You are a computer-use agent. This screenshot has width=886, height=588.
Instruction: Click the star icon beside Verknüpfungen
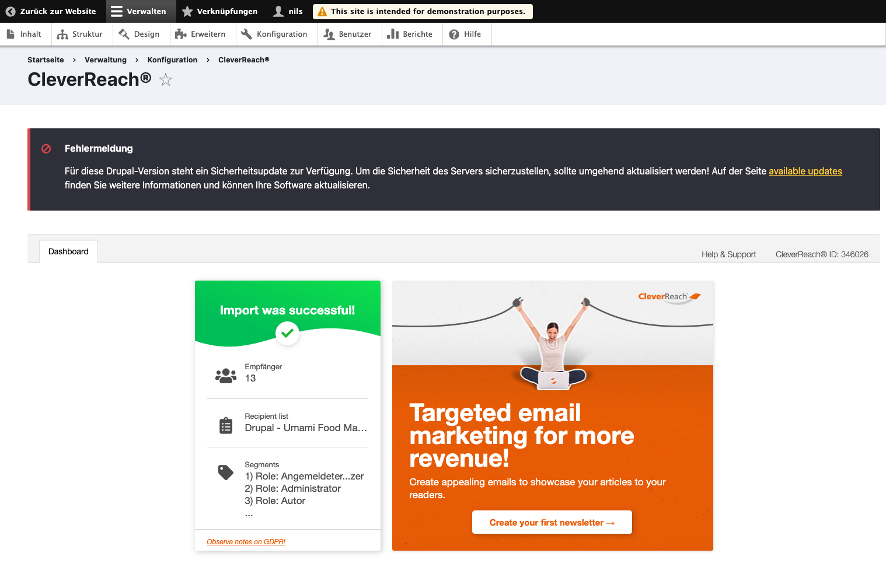click(187, 11)
